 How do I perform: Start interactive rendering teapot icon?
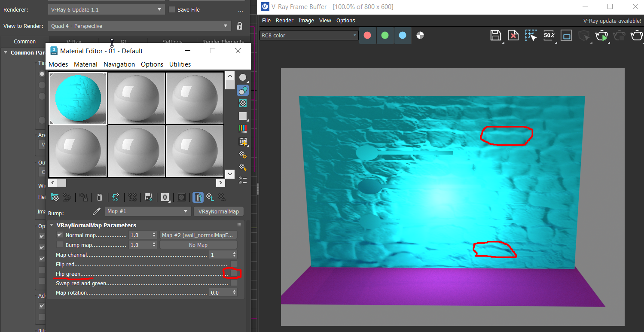pyautogui.click(x=602, y=36)
